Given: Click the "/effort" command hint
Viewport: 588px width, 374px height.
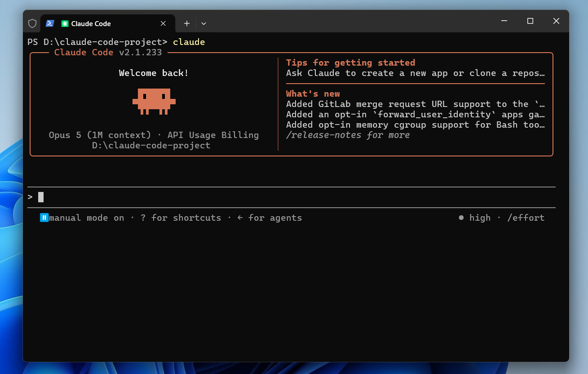Looking at the screenshot, I should coord(526,218).
